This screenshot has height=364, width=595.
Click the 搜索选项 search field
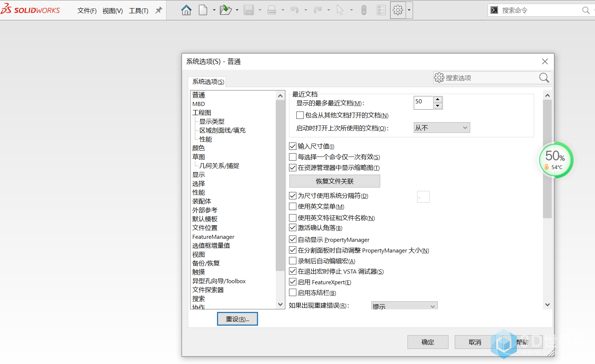click(x=492, y=78)
